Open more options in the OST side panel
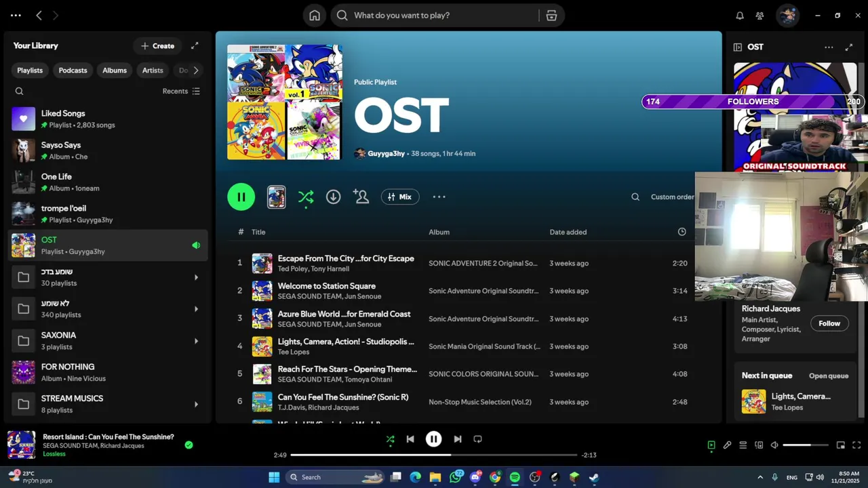868x488 pixels. (x=829, y=47)
